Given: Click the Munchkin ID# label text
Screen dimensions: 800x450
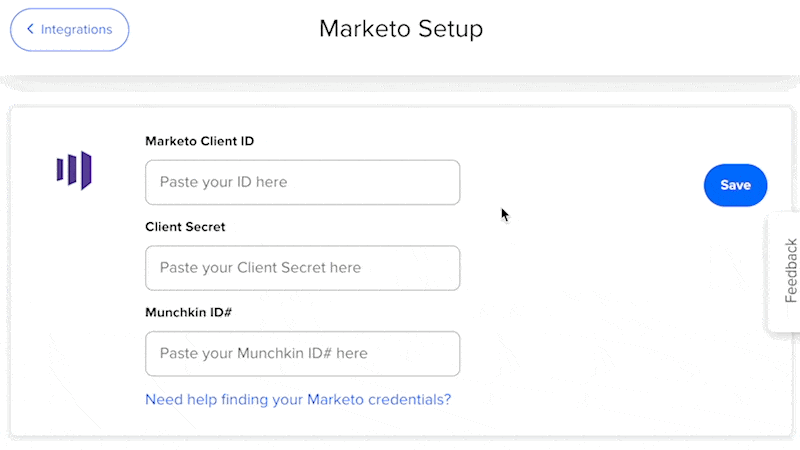Looking at the screenshot, I should pyautogui.click(x=189, y=313).
